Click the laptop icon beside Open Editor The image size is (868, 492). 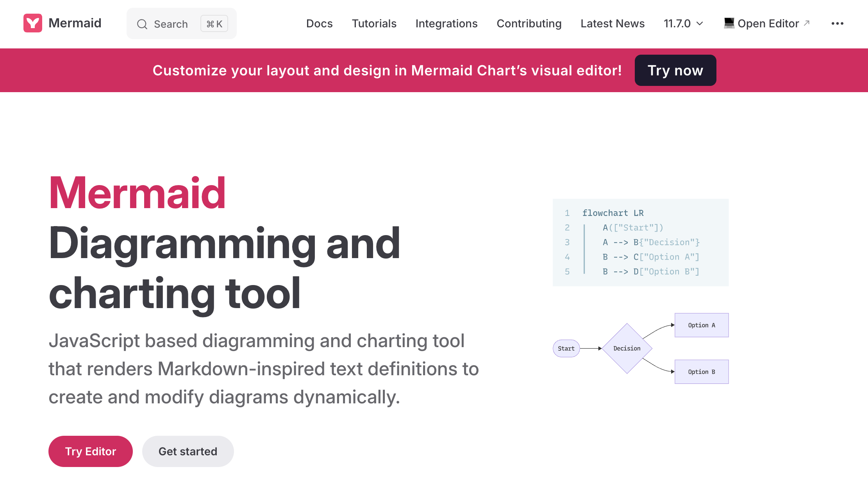(x=729, y=23)
